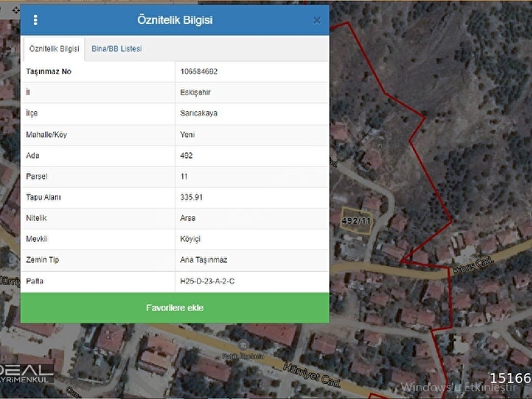Click the Taşınmaz No label

tap(48, 71)
